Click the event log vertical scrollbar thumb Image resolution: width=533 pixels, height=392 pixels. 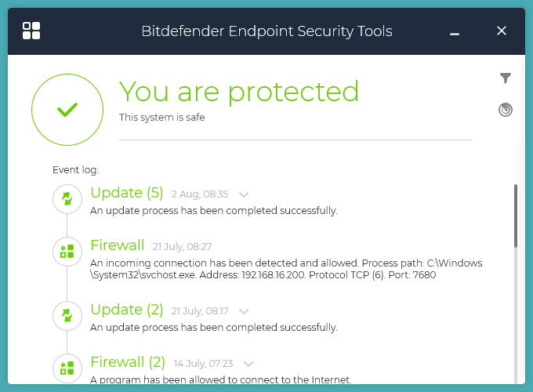pos(516,216)
